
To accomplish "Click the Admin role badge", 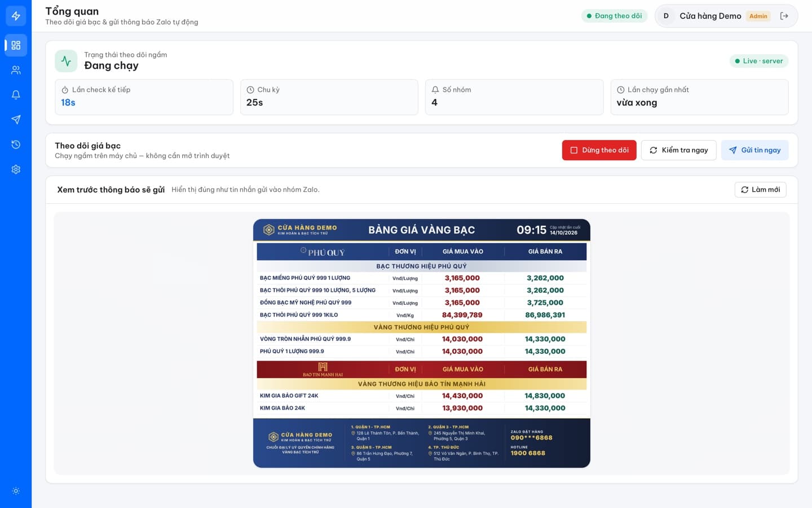I will [x=758, y=16].
